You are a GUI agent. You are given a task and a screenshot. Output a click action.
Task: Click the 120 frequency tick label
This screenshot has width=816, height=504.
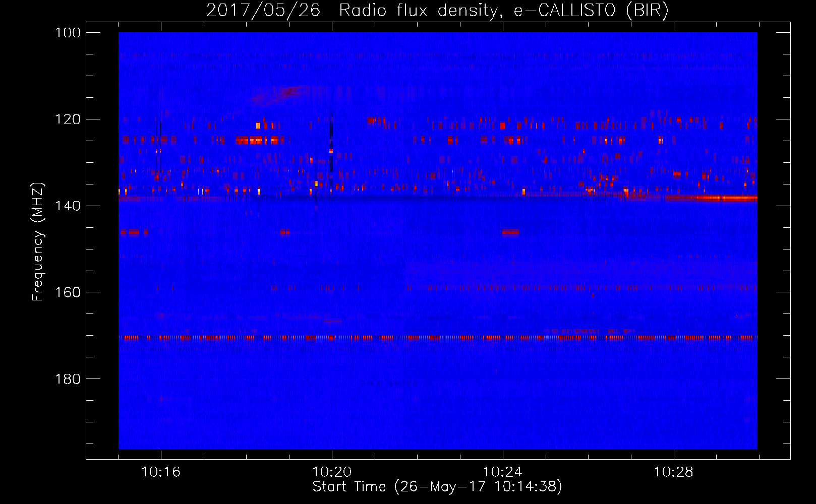(x=68, y=119)
